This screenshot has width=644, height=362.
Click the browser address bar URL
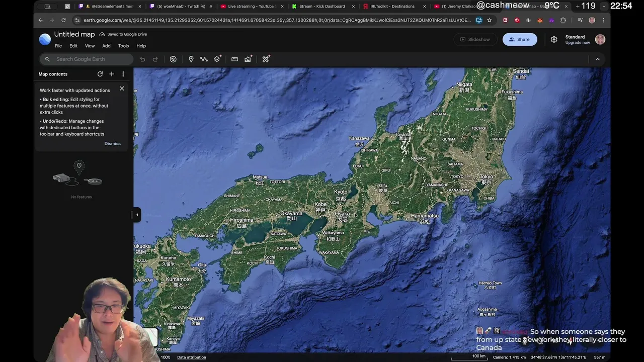click(277, 20)
